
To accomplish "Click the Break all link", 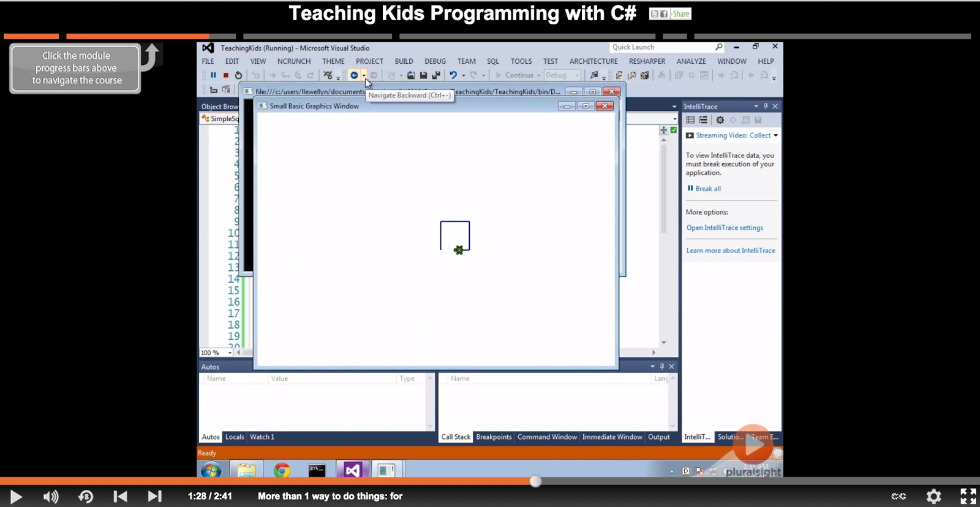I will [708, 189].
